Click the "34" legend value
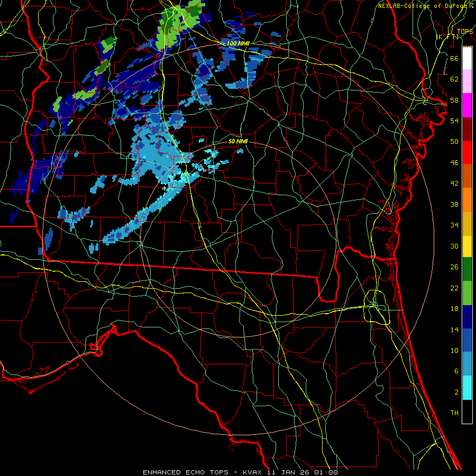 (454, 225)
